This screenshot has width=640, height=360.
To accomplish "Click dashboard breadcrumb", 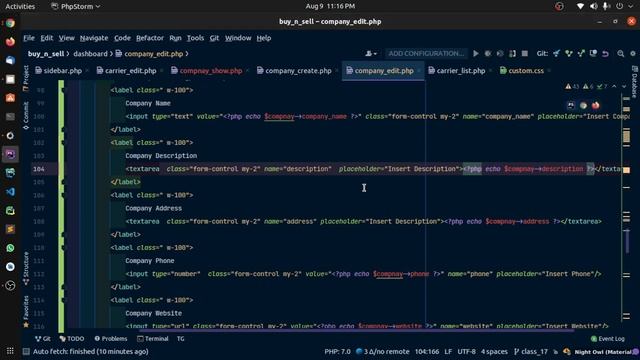I will coord(91,54).
